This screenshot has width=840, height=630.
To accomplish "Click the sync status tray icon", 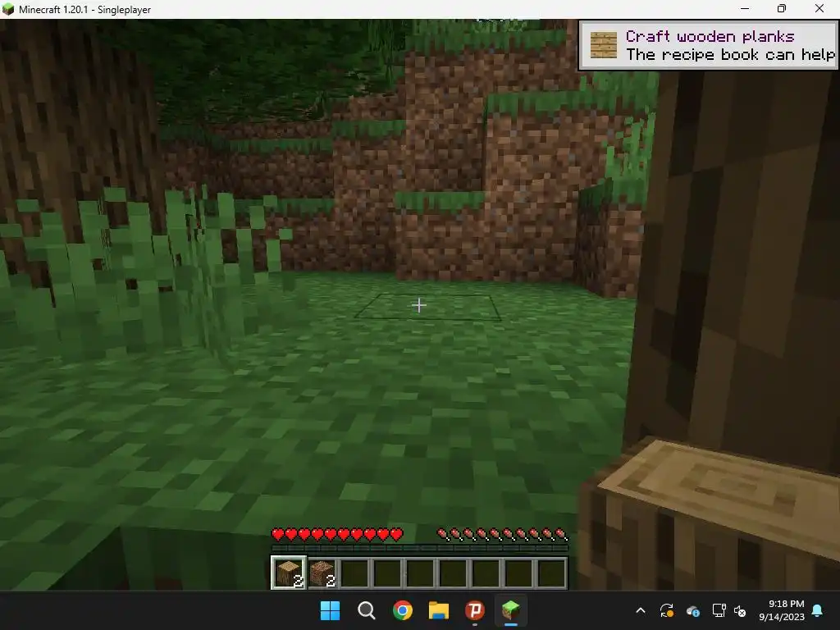I will point(666,610).
